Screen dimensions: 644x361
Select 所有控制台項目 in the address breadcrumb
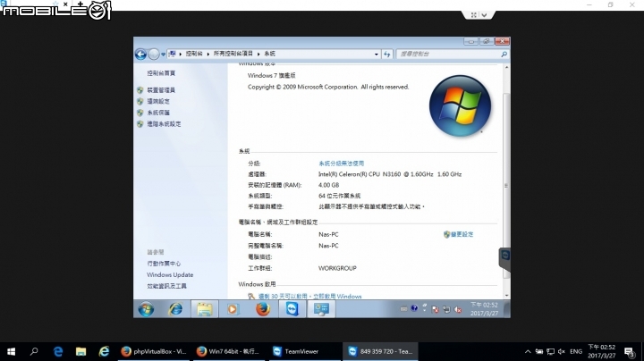tap(233, 54)
